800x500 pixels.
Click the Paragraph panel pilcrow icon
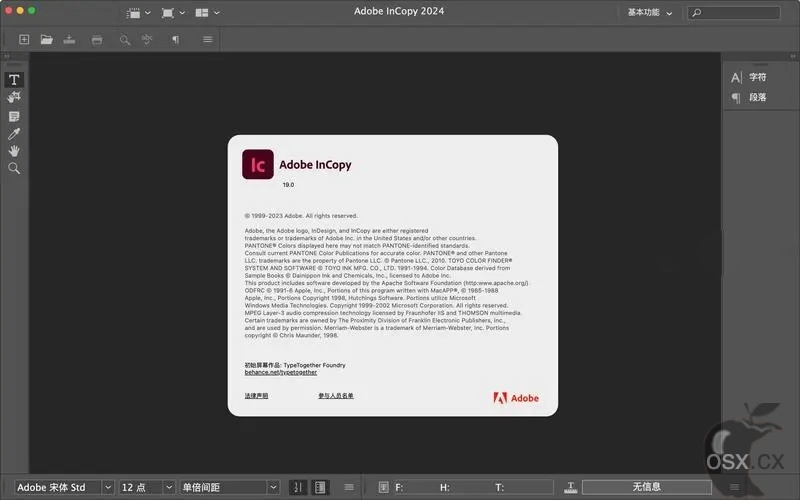coord(736,98)
